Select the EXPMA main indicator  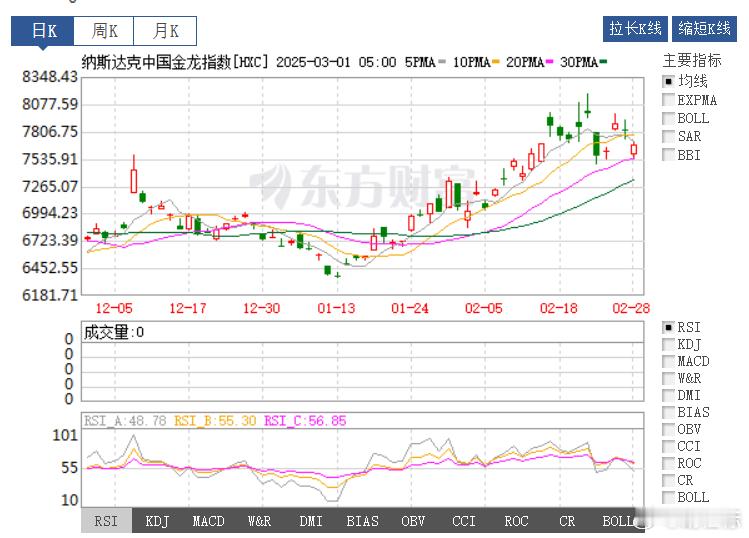click(668, 100)
